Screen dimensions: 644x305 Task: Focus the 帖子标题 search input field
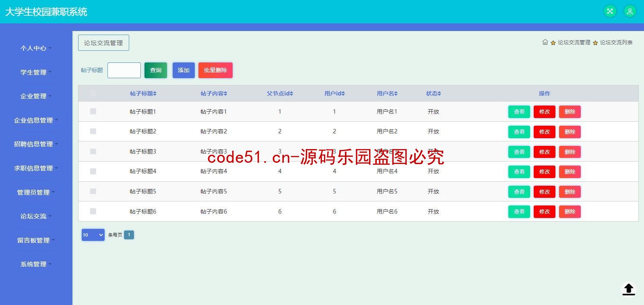click(x=124, y=70)
